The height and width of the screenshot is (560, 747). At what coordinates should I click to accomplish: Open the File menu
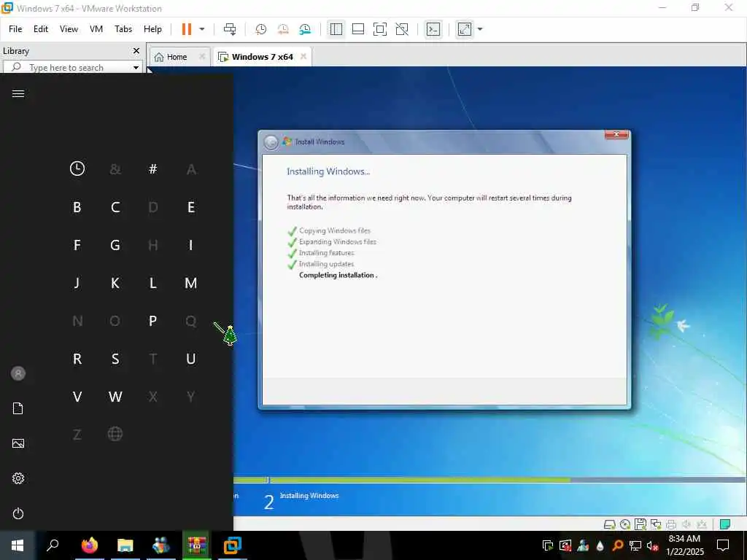pos(15,29)
